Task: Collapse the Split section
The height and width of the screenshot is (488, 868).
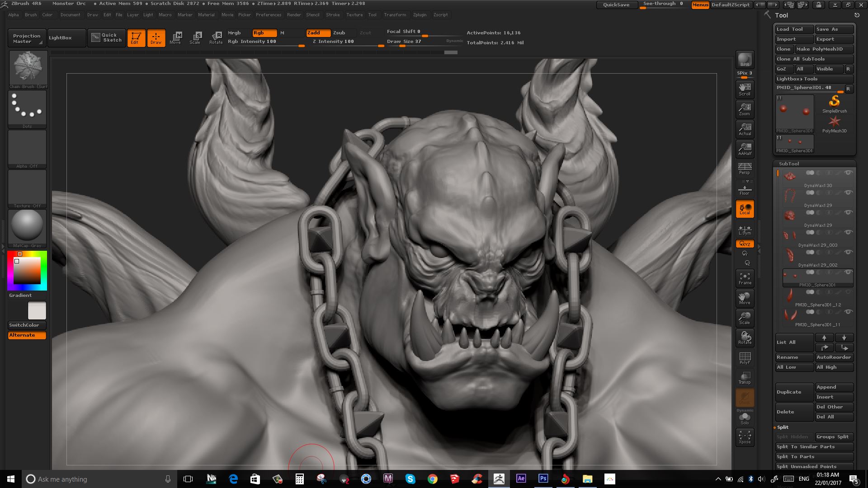Action: pos(783,427)
